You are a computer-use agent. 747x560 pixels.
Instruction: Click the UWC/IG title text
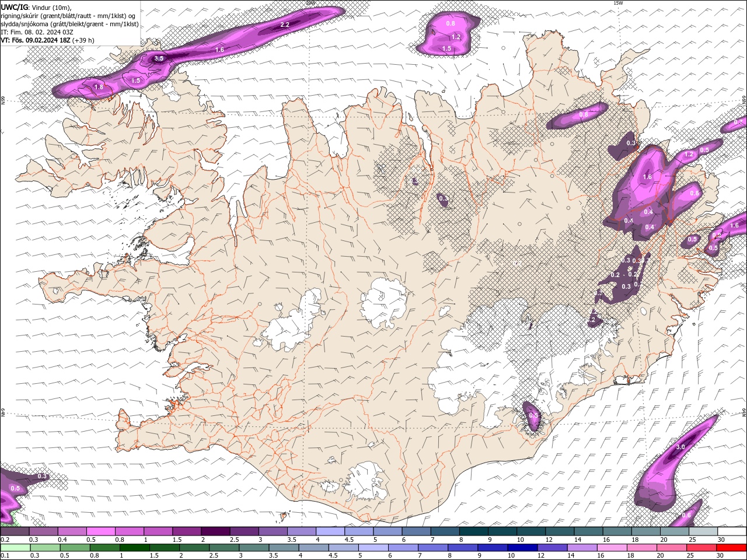[14, 7]
